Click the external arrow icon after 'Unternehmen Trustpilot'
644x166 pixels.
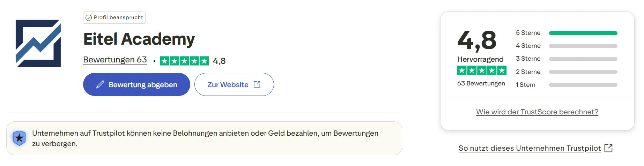point(608,148)
